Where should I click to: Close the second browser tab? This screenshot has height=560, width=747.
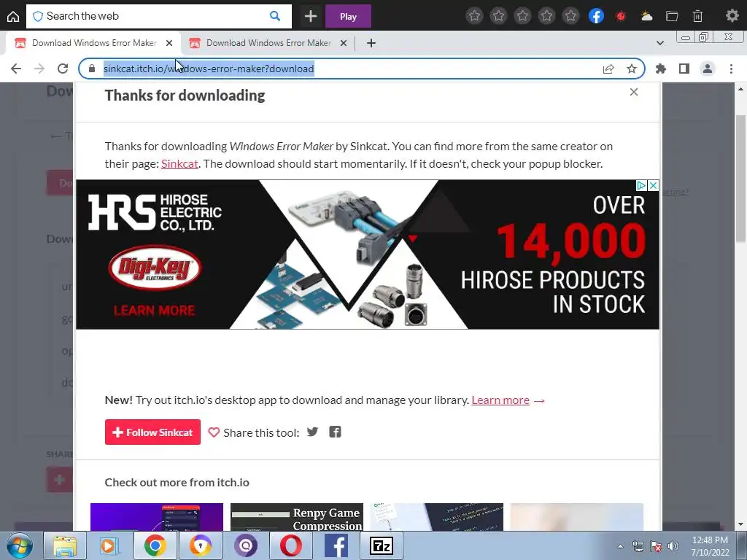tap(343, 43)
